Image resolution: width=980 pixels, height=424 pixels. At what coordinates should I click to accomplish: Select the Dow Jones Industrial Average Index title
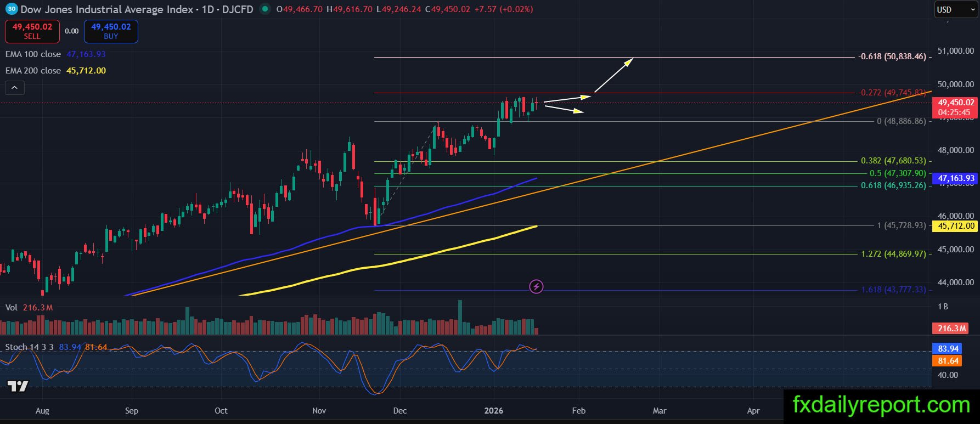coord(107,9)
